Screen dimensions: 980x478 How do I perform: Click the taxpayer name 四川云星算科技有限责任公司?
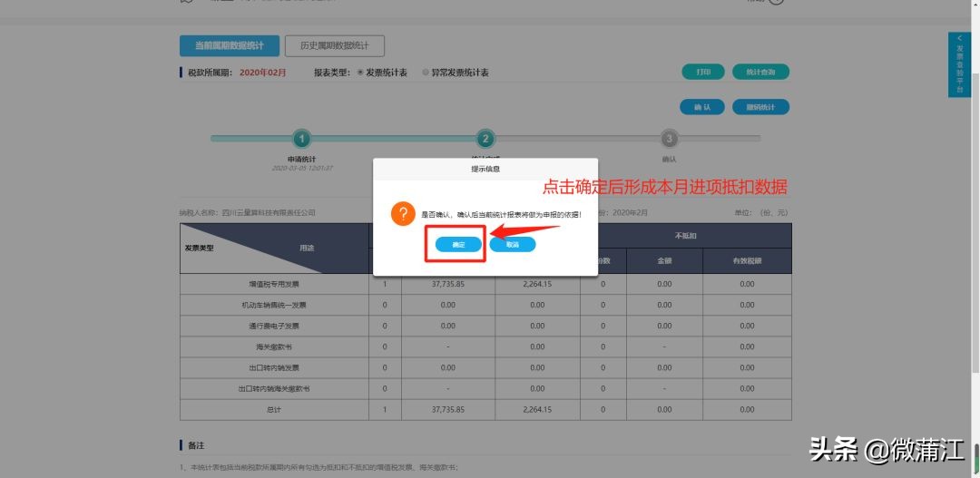[269, 213]
